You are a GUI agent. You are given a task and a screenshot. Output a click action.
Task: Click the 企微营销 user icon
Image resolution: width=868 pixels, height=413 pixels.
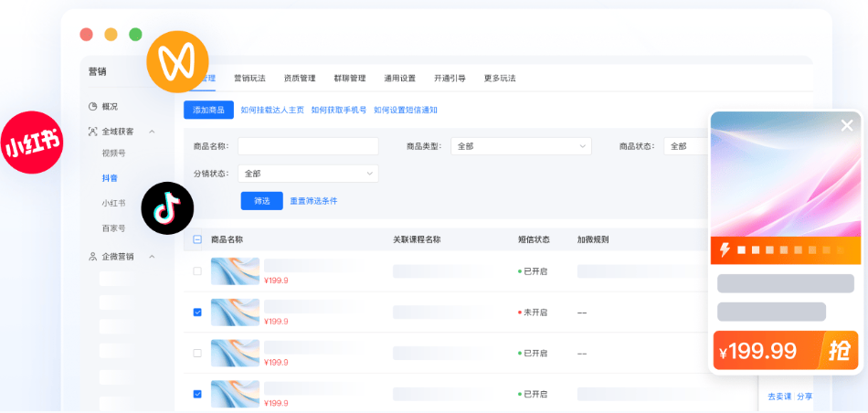tap(93, 257)
